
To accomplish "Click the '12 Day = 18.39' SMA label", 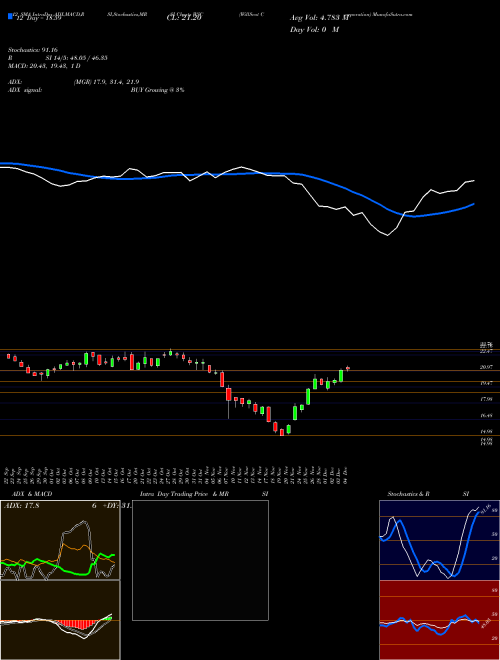I will coord(37,18).
